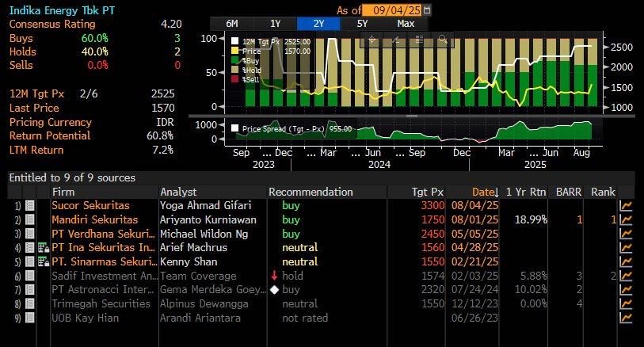The image size is (644, 347).
Task: Select the 2Y range tab
Action: tap(318, 24)
